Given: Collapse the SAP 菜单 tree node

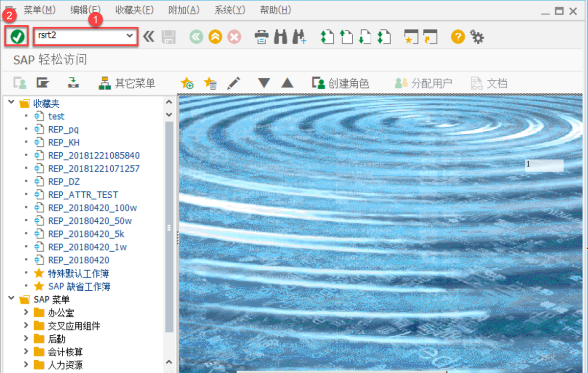Looking at the screenshot, I should pos(10,299).
